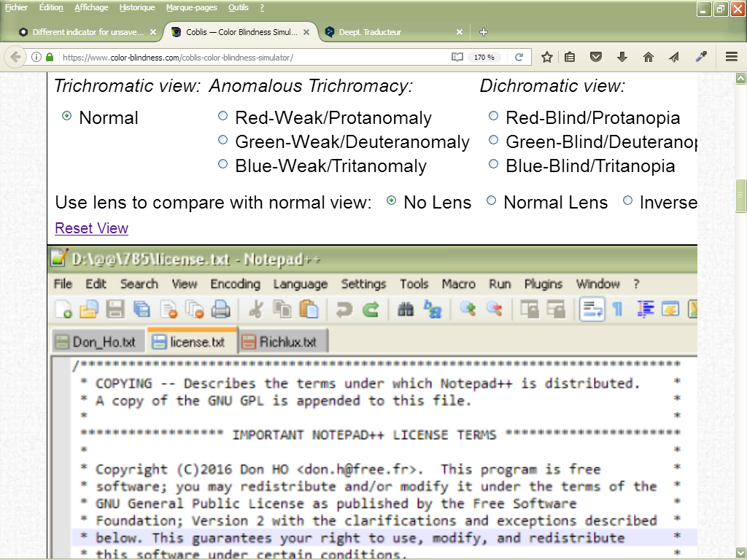Open the Historique menu
Viewport: 747px width, 560px height.
coord(137,7)
